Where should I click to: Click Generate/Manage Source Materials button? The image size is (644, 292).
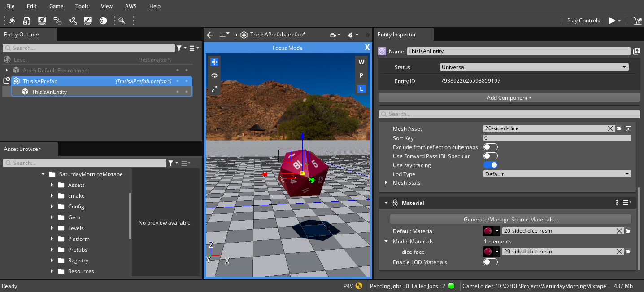point(510,220)
